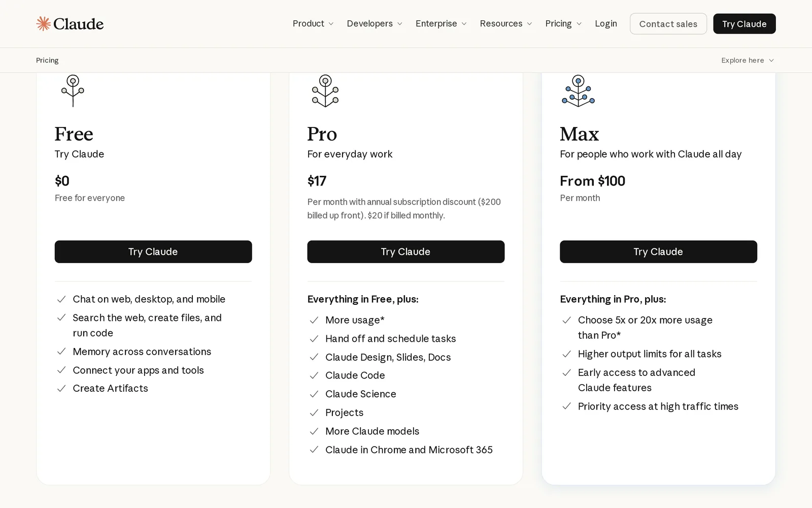Click the Pro plan branching icon
Screen dimensions: 812x508
[x=325, y=91]
